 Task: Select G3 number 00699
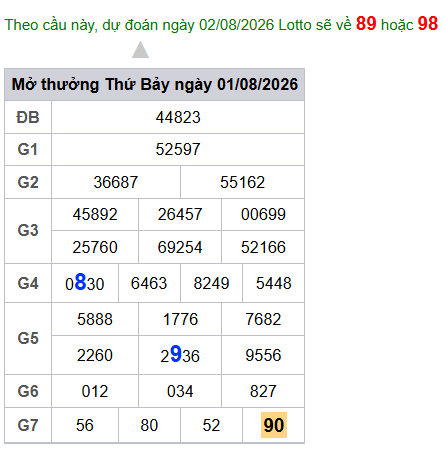point(263,214)
